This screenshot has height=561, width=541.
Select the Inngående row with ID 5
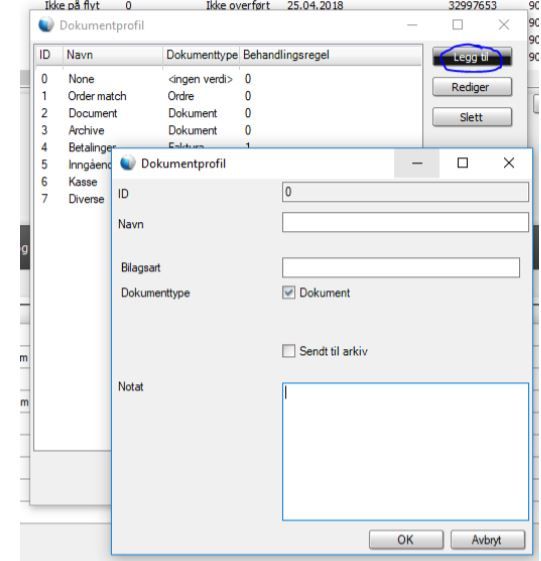tap(73, 165)
